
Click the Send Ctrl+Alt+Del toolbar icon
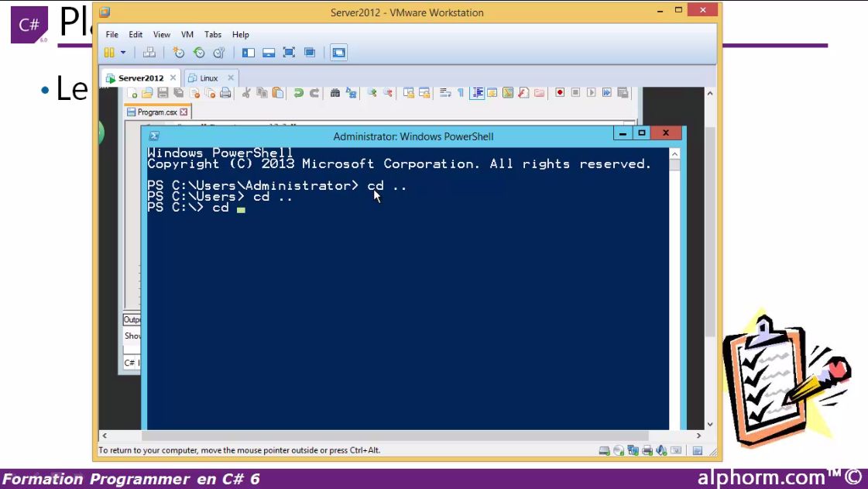(x=149, y=53)
